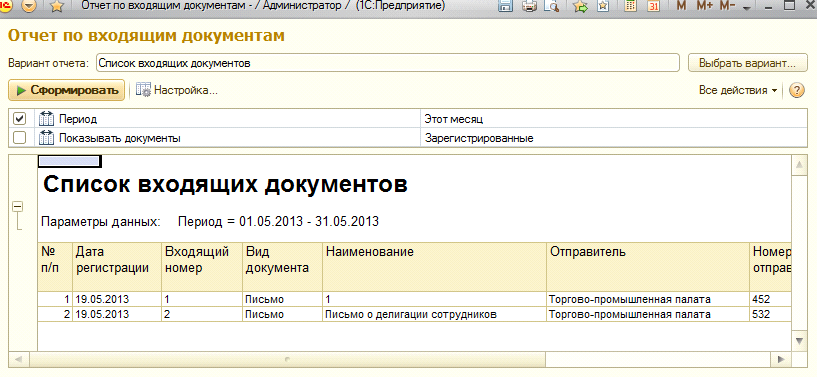Select Торгово-промышленная палата in row 1
Screen dimensions: 817x377
[648, 299]
